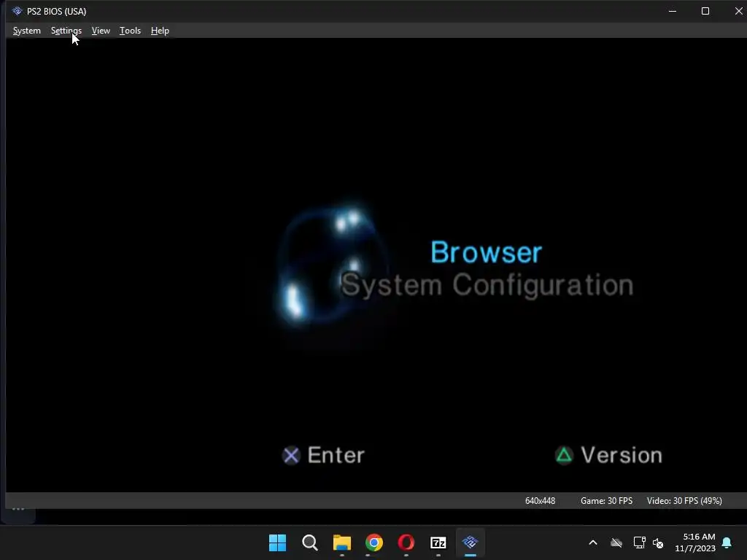
Task: Click the Game: 30 FPS status entry
Action: pos(606,500)
